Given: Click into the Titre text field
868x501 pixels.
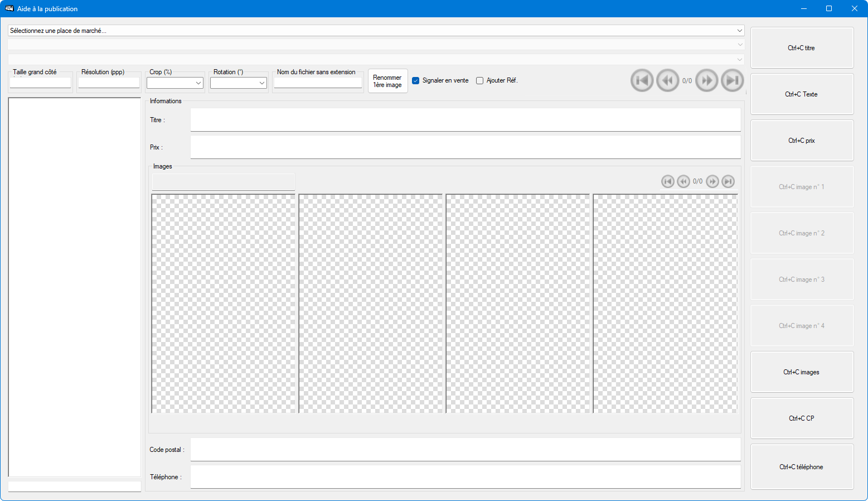Looking at the screenshot, I should pyautogui.click(x=465, y=120).
